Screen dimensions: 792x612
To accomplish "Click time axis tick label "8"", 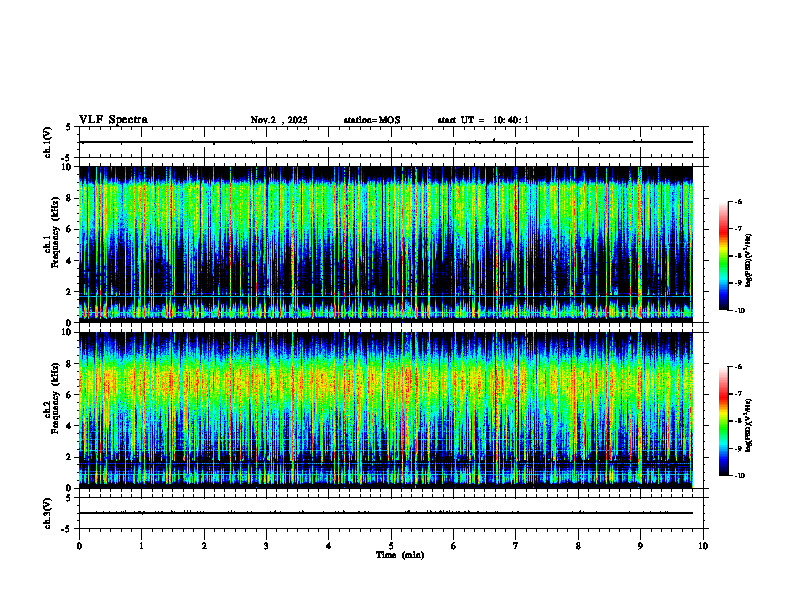I will pyautogui.click(x=578, y=546).
